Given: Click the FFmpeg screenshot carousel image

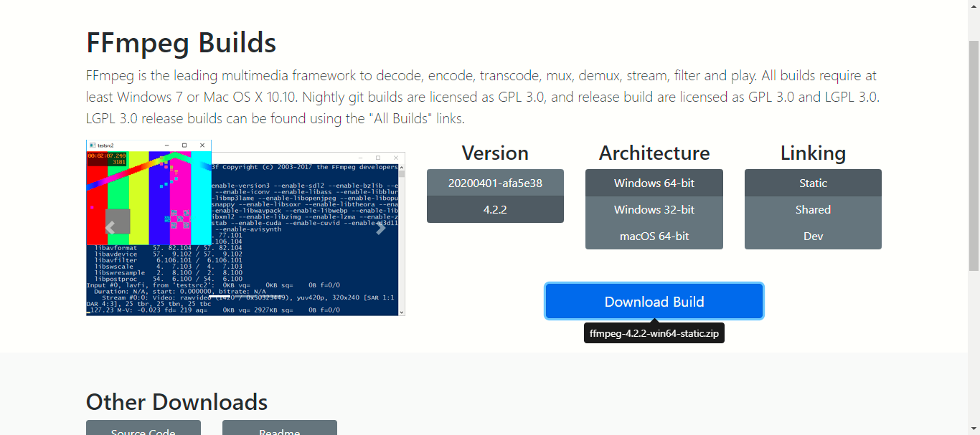Looking at the screenshot, I should click(x=245, y=228).
